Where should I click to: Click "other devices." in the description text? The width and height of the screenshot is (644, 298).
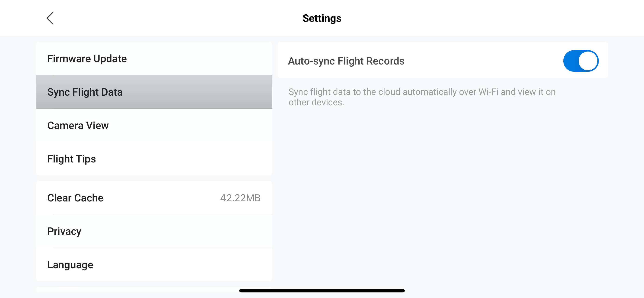316,102
